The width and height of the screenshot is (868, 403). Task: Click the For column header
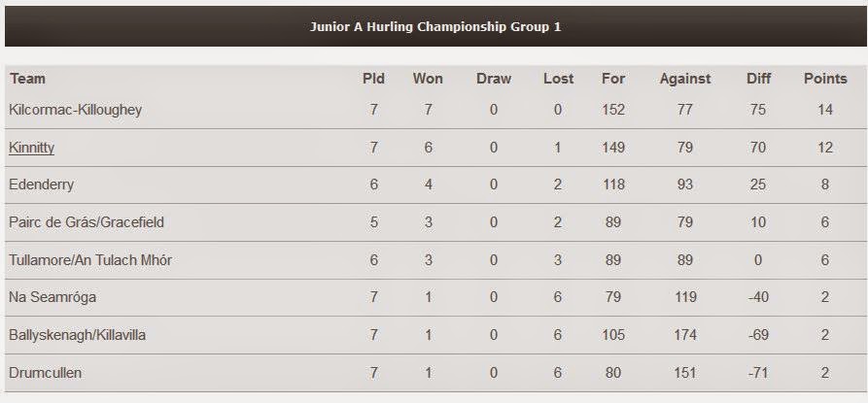613,79
